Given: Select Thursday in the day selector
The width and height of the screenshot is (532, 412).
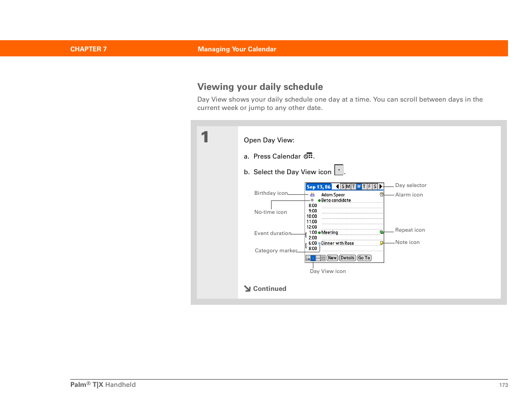Looking at the screenshot, I should point(364,186).
